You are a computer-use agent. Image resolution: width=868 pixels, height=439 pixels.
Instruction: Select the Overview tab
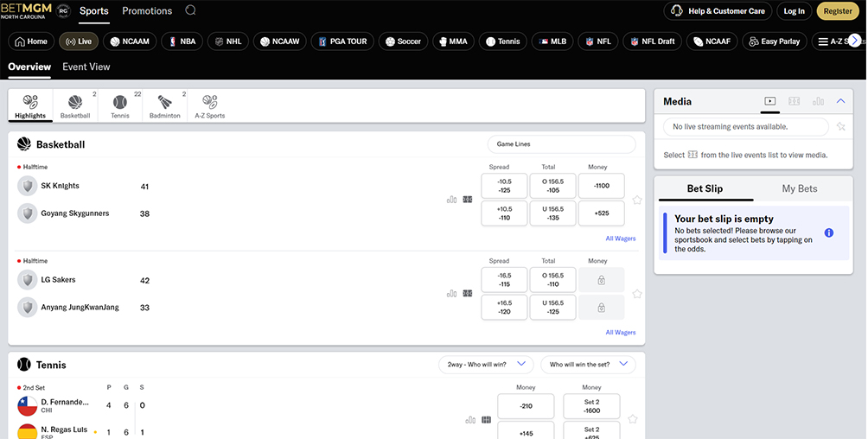coord(29,67)
